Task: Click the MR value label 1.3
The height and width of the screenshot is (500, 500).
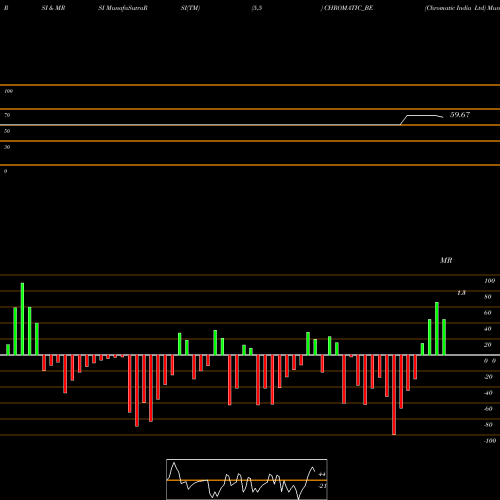Action: click(x=461, y=293)
